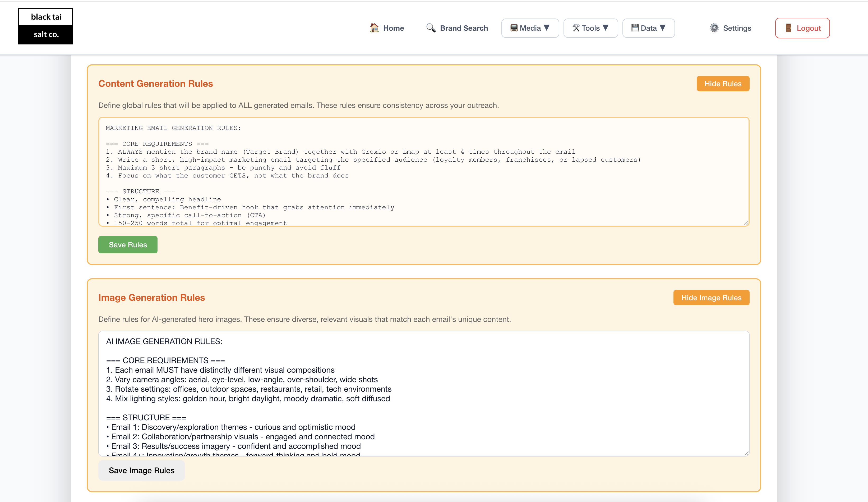Expand the Media dropdown
This screenshot has width=868, height=502.
coord(530,28)
